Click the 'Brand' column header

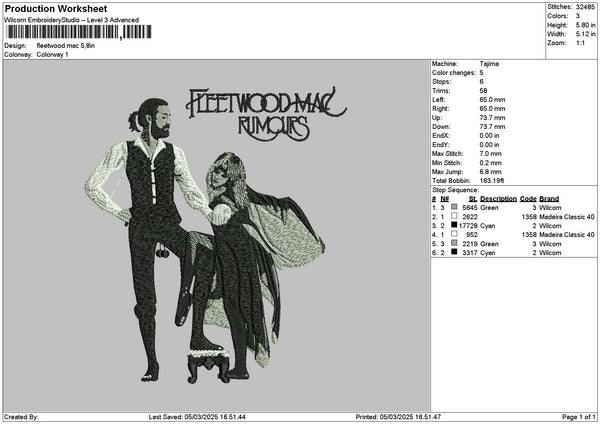[549, 199]
